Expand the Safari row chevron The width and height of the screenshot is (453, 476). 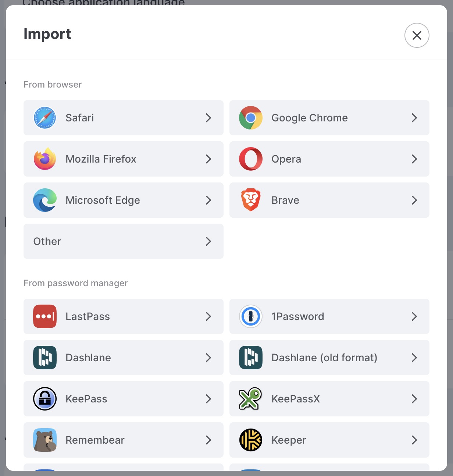click(x=208, y=118)
